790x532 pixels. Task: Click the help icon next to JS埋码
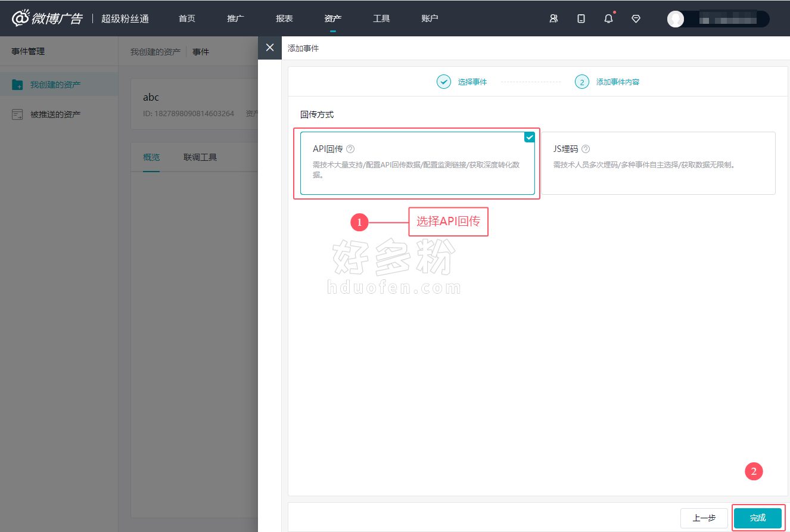click(586, 149)
